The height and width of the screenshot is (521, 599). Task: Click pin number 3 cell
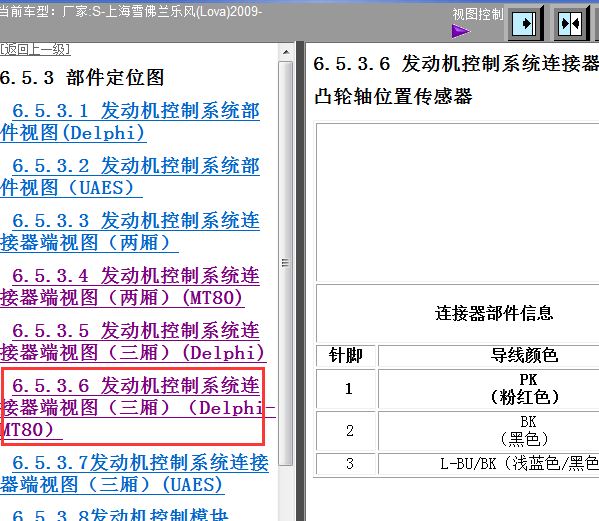click(x=346, y=464)
